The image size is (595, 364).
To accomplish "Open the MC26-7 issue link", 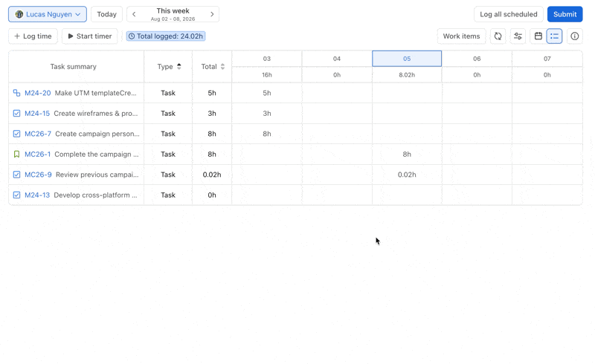I will coord(38,134).
